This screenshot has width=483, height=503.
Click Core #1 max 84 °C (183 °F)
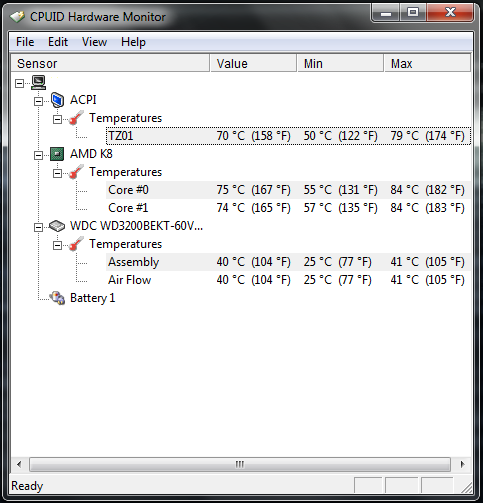click(428, 208)
